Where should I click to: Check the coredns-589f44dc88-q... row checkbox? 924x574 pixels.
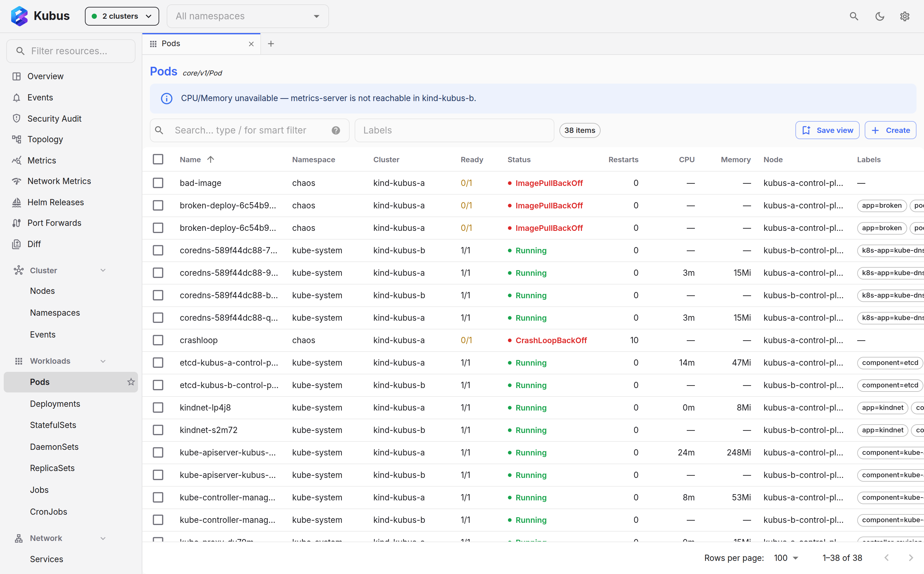[158, 318]
